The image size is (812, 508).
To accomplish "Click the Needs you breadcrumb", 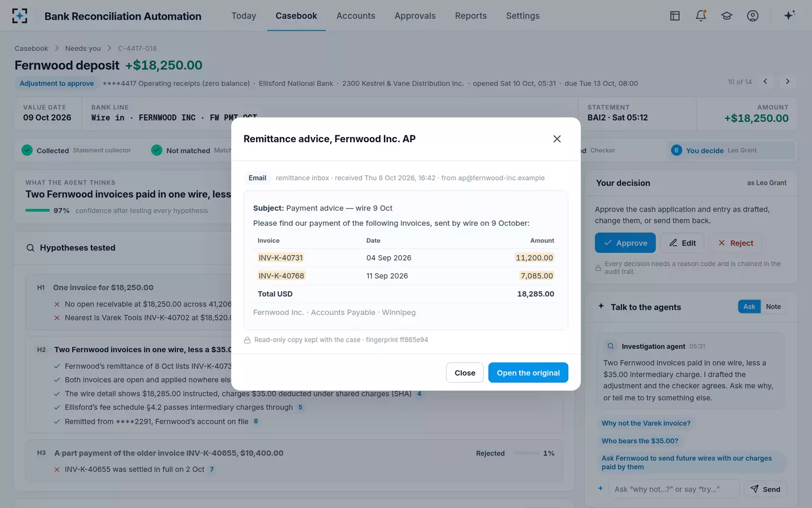I will [x=83, y=49].
